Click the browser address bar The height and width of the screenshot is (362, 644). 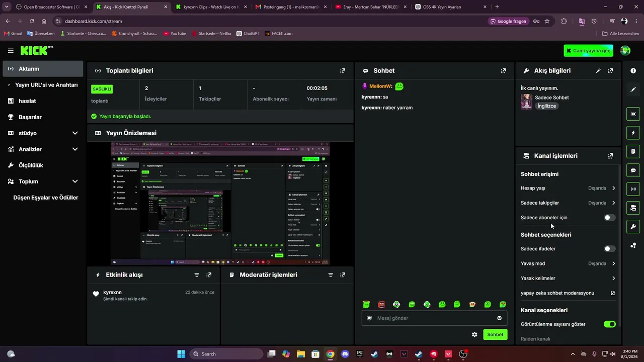click(272, 21)
